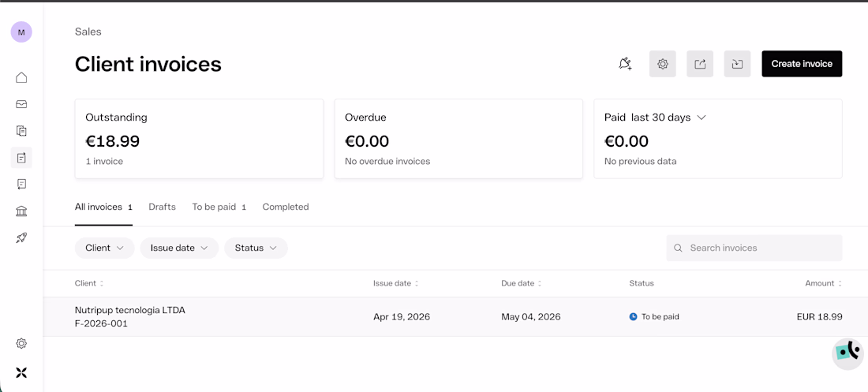Click the Create invoice button
868x392 pixels.
coord(802,64)
